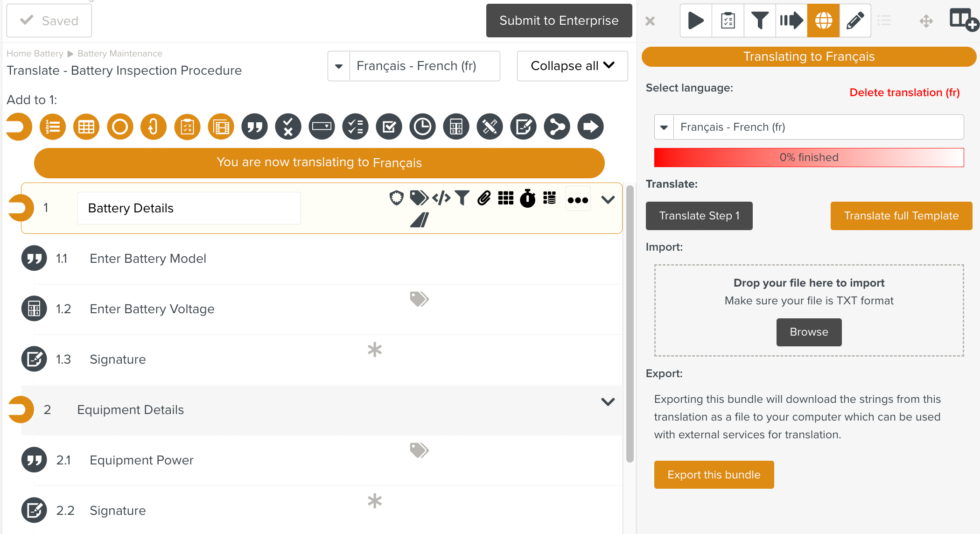Viewport: 980px width, 534px height.
Task: Click the shield icon on Battery Details step
Action: click(x=397, y=198)
